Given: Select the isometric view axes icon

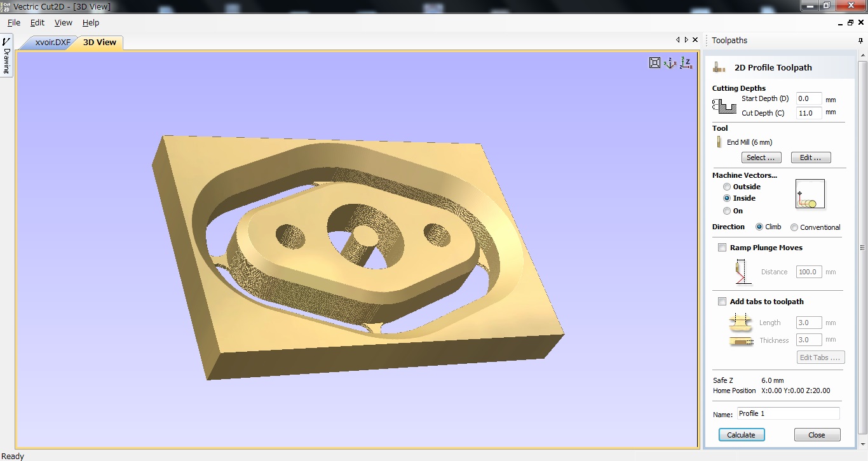Looking at the screenshot, I should coord(670,62).
